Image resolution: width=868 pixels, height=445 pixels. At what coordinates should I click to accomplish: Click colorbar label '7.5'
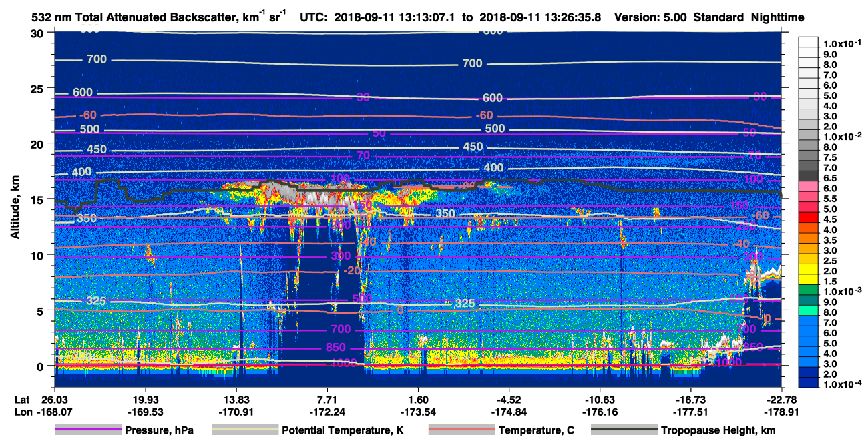(x=831, y=157)
